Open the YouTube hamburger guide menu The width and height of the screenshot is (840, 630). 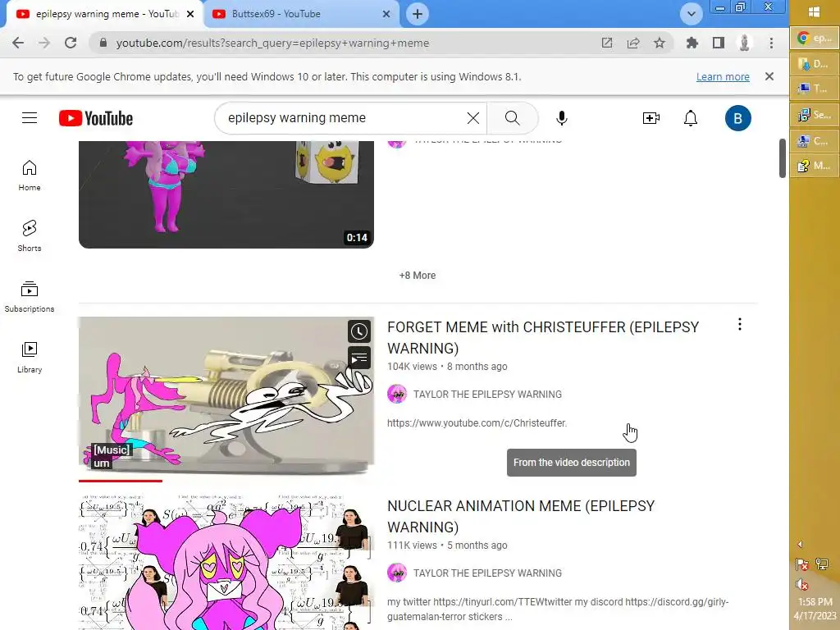click(30, 118)
